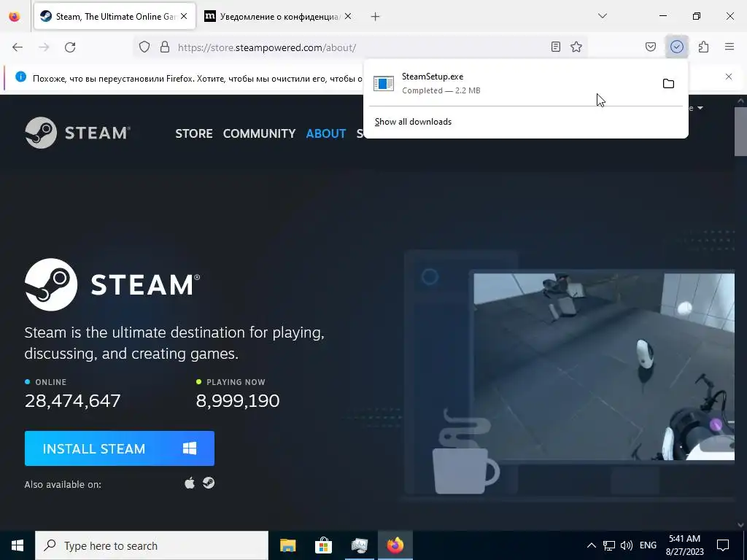Toggle reader view icon in address bar

click(555, 47)
